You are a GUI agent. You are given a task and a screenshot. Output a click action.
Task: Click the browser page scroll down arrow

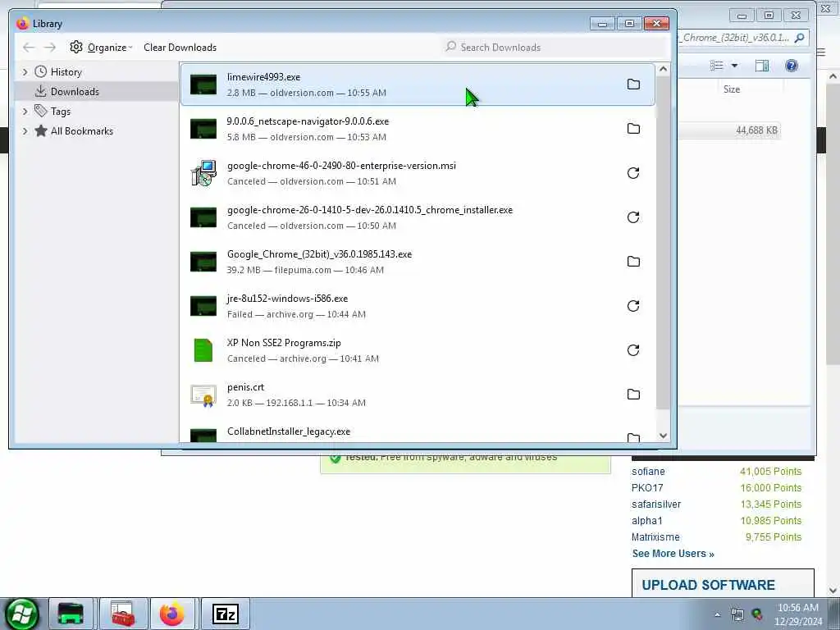coord(833,591)
